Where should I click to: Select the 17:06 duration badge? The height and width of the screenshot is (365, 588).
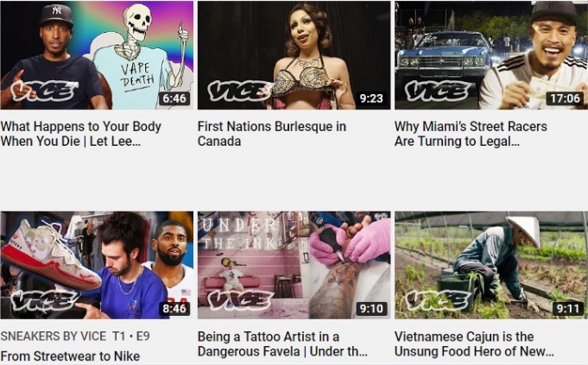[x=565, y=98]
